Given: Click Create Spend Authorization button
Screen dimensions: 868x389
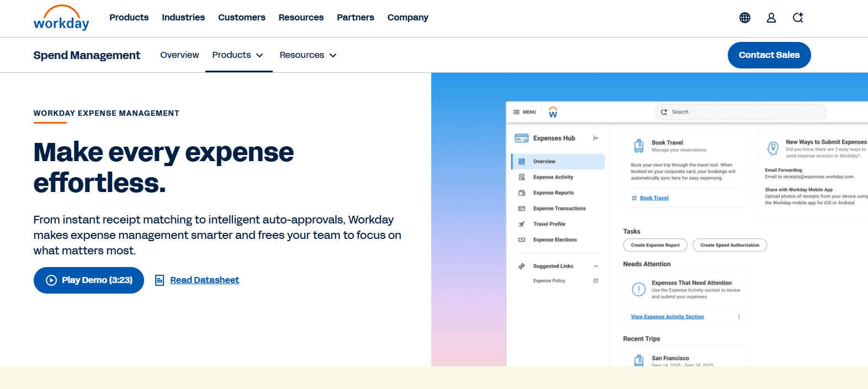Looking at the screenshot, I should coord(730,245).
